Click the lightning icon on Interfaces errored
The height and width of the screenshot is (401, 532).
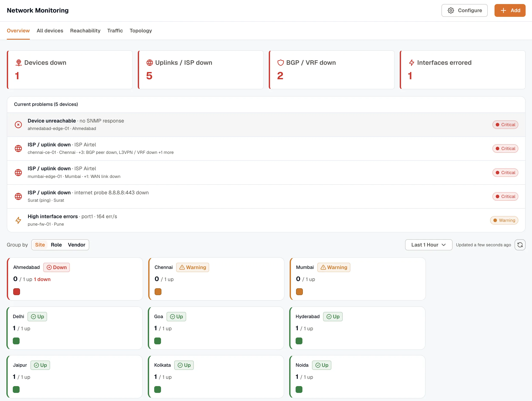click(411, 63)
